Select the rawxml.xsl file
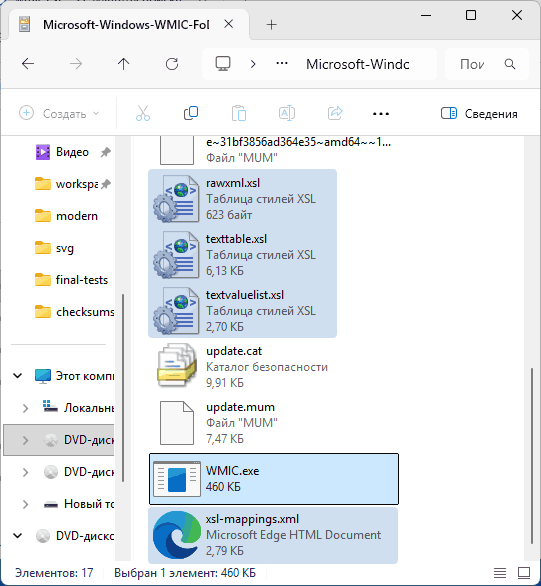The image size is (541, 586). click(242, 198)
